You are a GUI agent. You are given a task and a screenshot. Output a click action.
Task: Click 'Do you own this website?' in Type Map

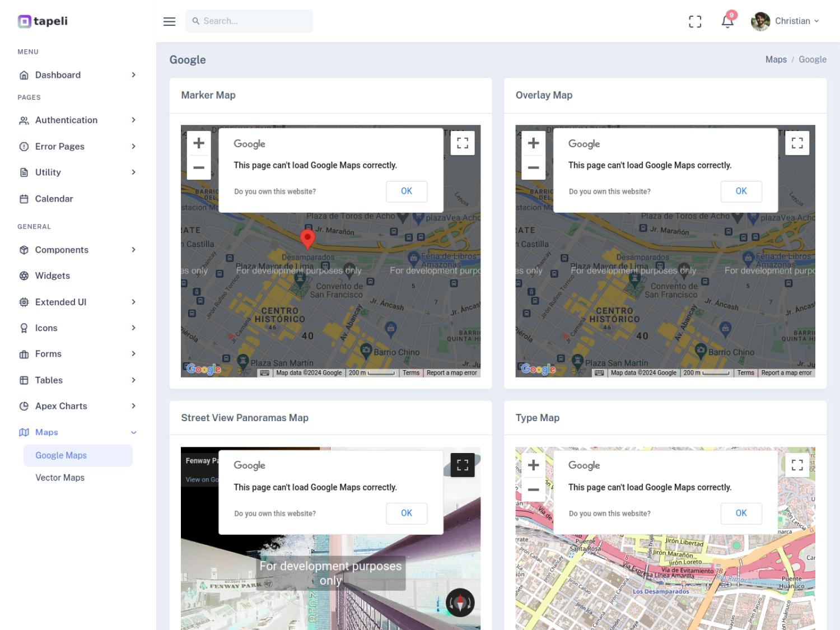tap(610, 514)
